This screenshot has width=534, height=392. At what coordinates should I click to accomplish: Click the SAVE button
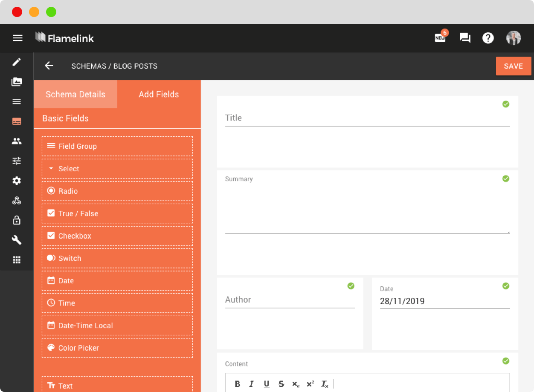(514, 66)
